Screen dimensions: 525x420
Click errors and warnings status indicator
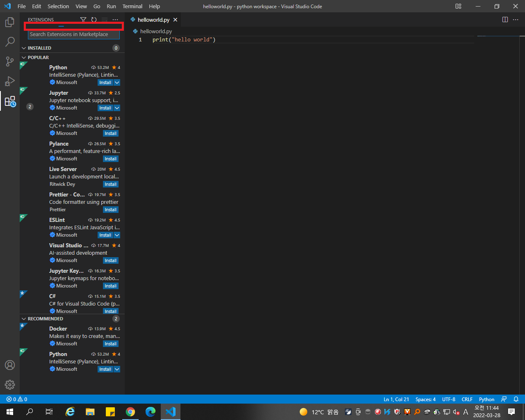pos(17,399)
